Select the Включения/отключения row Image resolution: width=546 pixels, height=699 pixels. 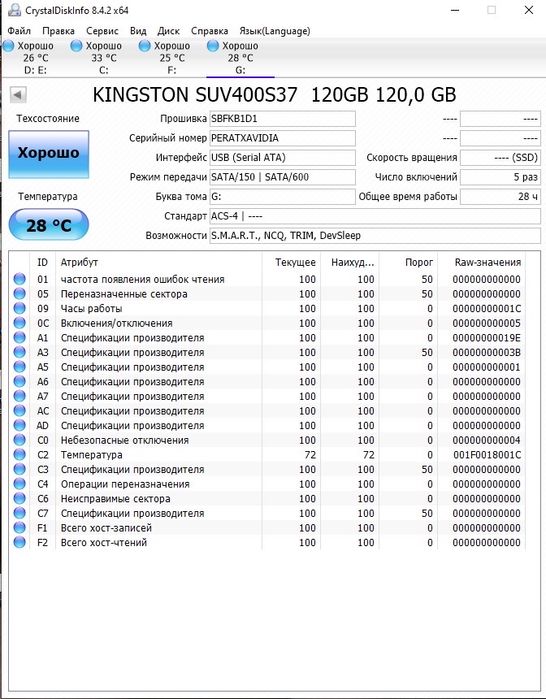pyautogui.click(x=267, y=323)
